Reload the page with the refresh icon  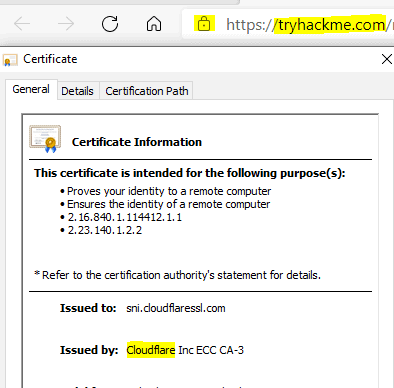[110, 24]
